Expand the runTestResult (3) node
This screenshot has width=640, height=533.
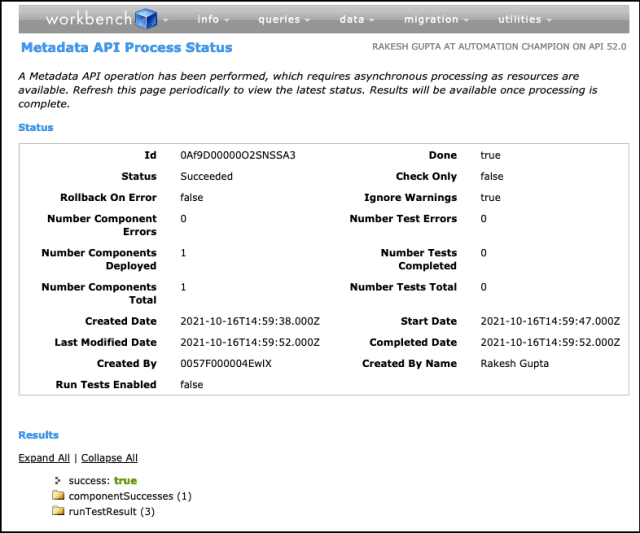(111, 512)
